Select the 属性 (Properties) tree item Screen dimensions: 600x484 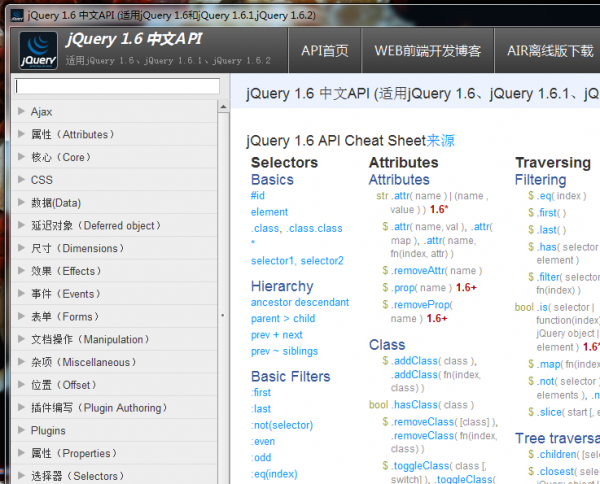tap(114, 453)
